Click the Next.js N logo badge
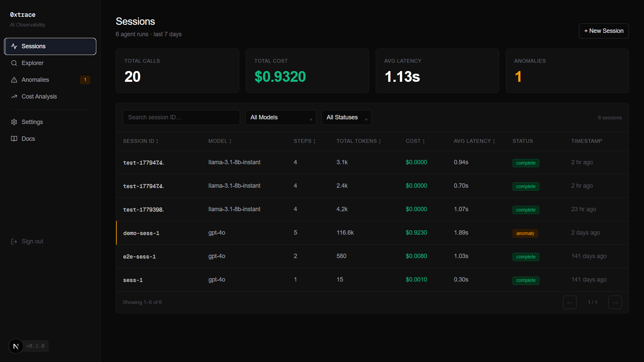Screen dimensions: 644x362 pos(16,346)
